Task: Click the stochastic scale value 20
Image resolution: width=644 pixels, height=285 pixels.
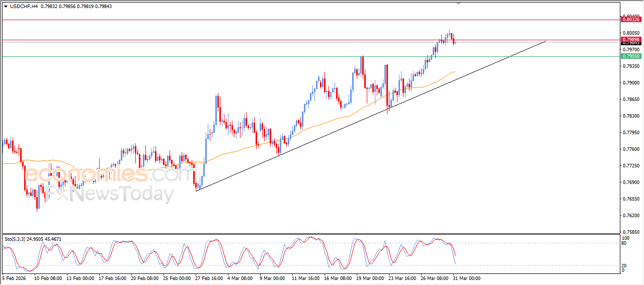Action: pos(625,265)
